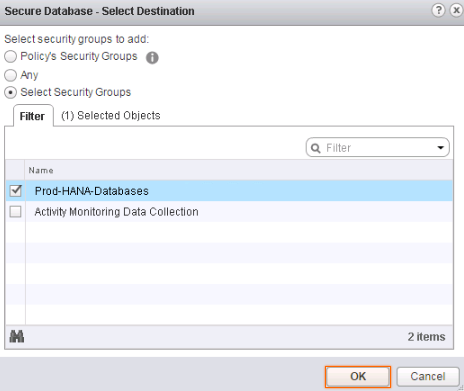
Task: Select Activity Monitoring Data Collection row text
Action: (x=116, y=212)
